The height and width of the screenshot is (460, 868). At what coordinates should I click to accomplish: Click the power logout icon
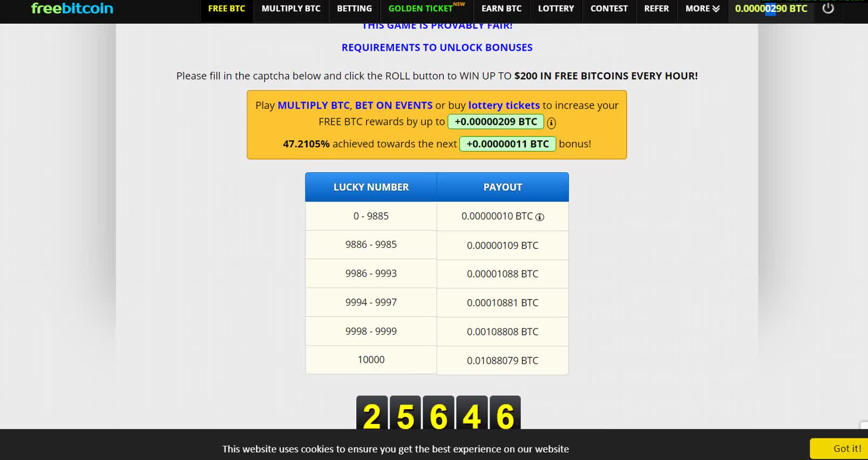pos(828,9)
